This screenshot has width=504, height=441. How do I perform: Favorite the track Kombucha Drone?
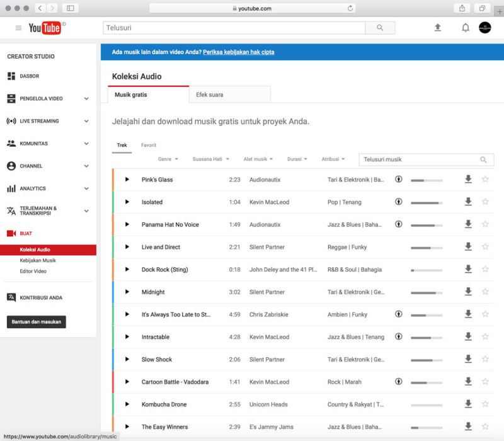485,404
